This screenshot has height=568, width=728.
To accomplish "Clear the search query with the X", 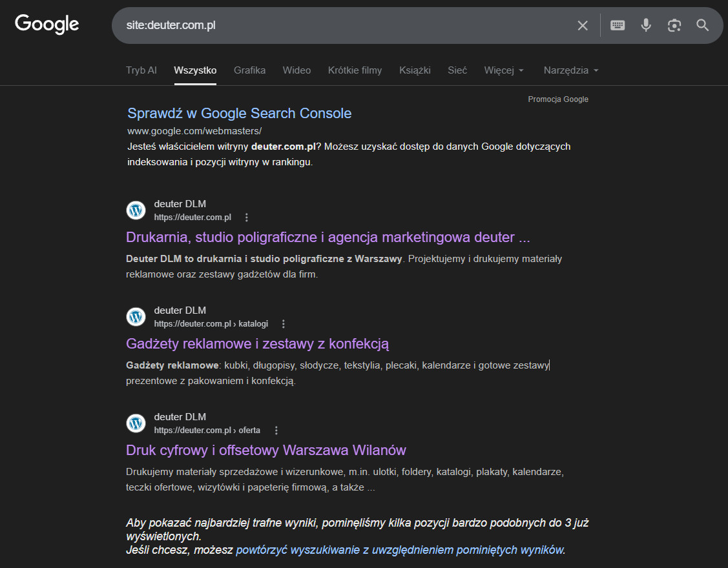I will [582, 25].
